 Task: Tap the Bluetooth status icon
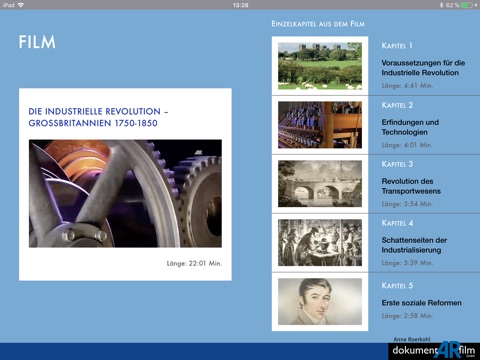click(x=441, y=5)
